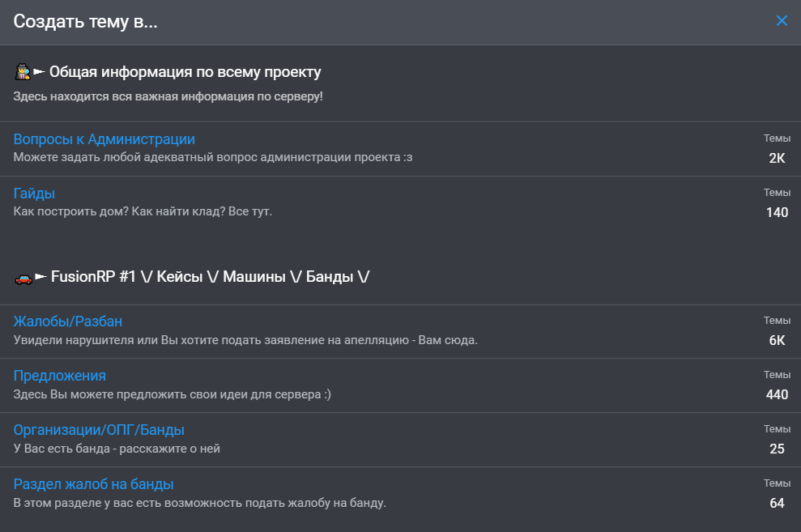Click the 440 topics count for Предложения
801x532 pixels.
[x=777, y=395]
